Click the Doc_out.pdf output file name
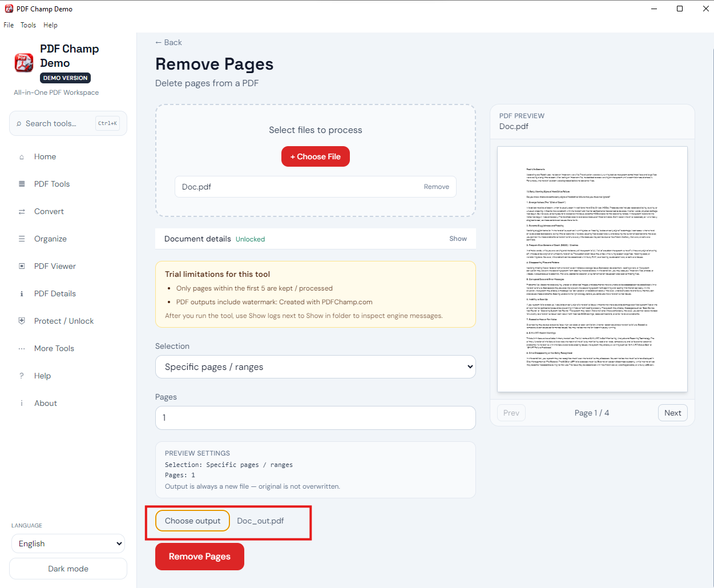Viewport: 714px width, 588px height. (x=260, y=521)
